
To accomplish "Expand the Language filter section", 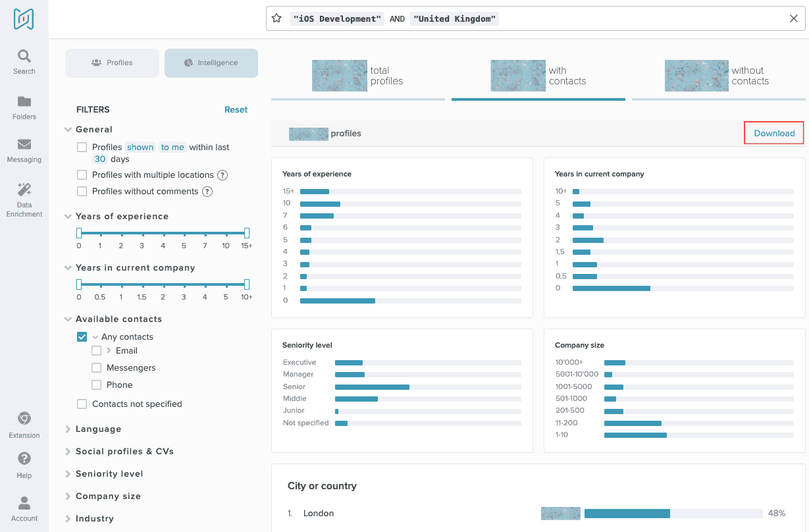I will 98,429.
